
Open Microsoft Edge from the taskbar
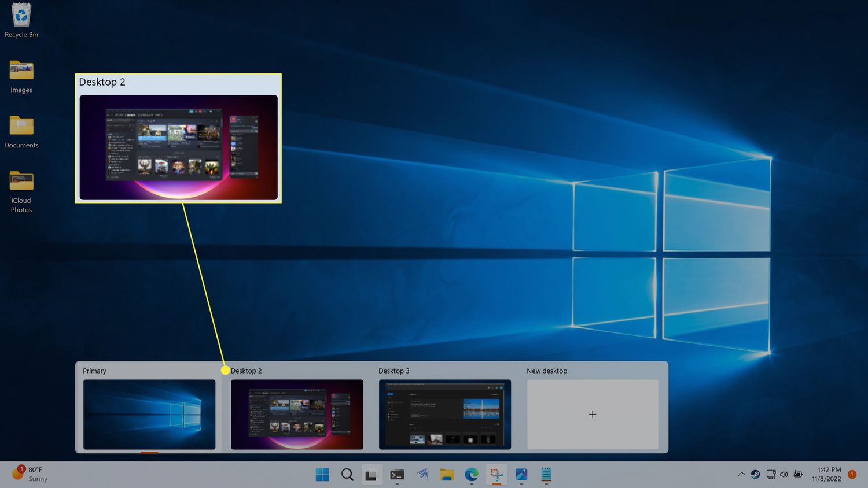point(472,475)
